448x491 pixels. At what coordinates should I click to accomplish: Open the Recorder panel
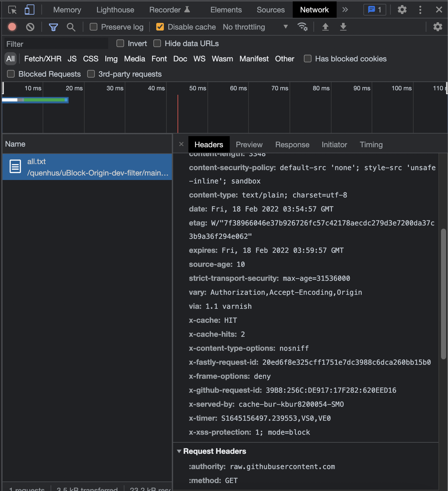click(170, 10)
